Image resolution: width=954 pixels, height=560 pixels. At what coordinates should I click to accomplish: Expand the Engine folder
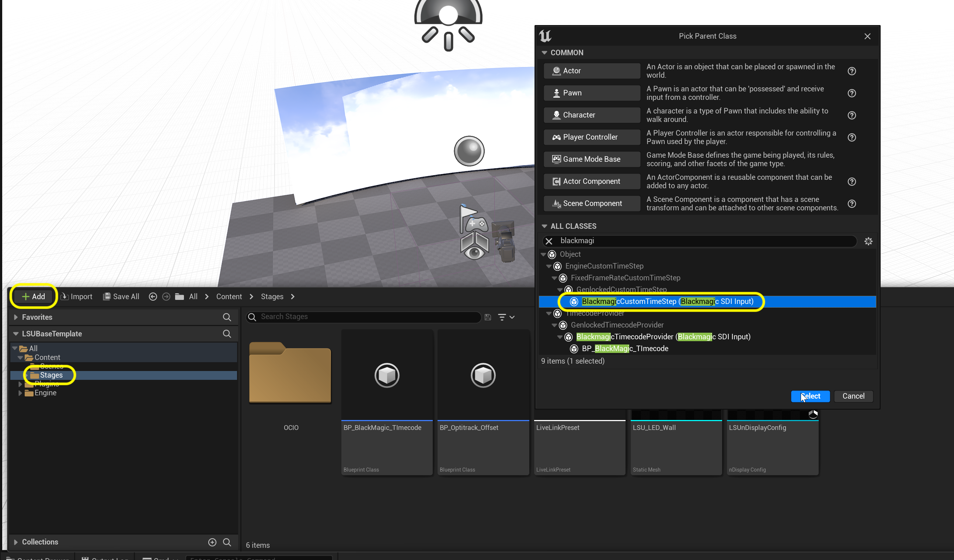20,393
